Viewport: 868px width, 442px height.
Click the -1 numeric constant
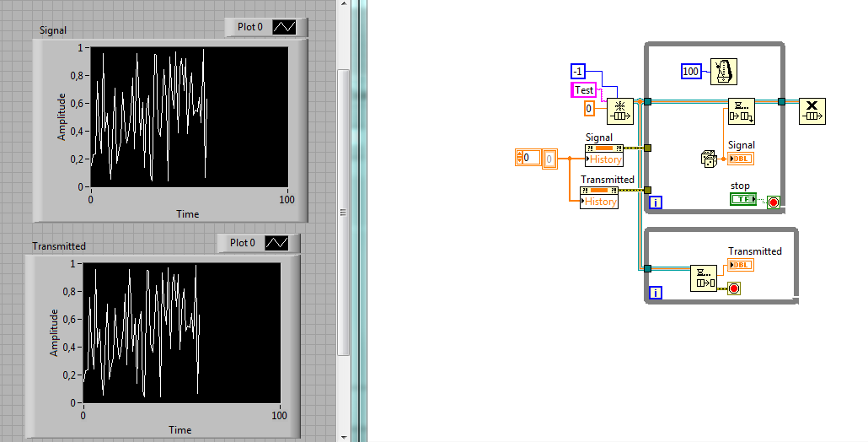[x=578, y=72]
